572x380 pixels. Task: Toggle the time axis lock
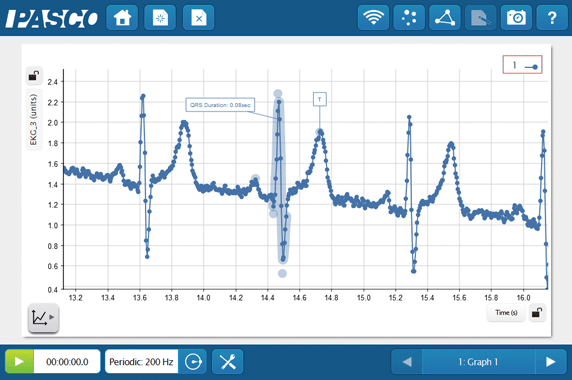pyautogui.click(x=537, y=313)
